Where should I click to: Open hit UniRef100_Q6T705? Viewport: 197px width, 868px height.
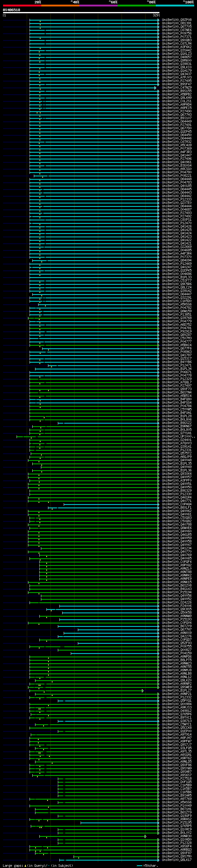point(177,26)
